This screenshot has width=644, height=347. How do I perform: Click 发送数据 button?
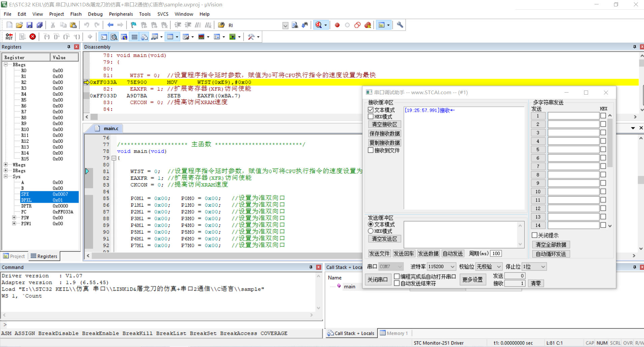click(x=428, y=253)
